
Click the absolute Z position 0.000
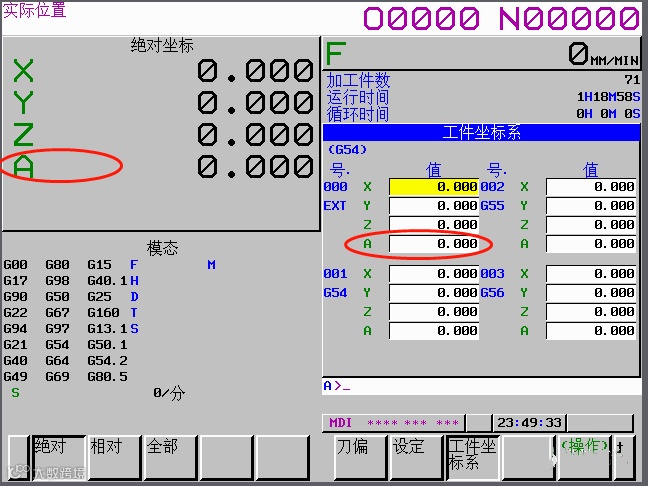coord(255,135)
